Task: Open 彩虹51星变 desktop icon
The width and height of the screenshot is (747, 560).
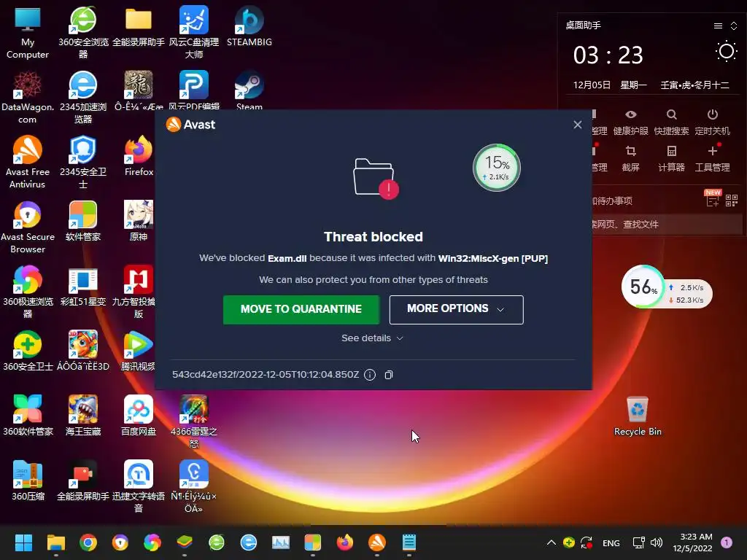Action: click(x=83, y=286)
